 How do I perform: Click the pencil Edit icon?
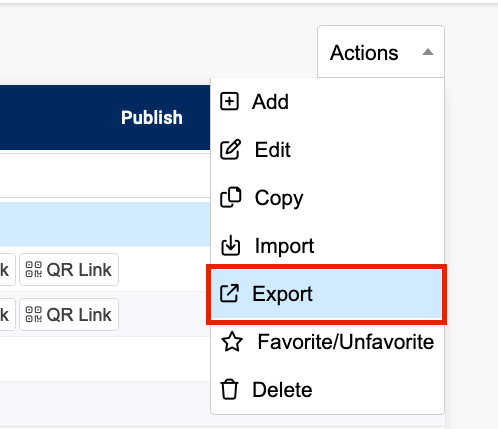tap(230, 150)
